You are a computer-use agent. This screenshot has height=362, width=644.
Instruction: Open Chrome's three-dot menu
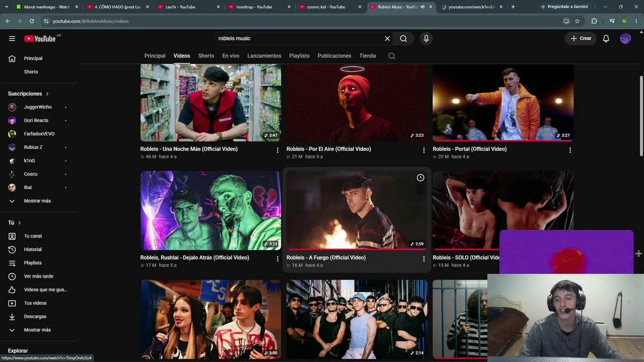(x=636, y=21)
